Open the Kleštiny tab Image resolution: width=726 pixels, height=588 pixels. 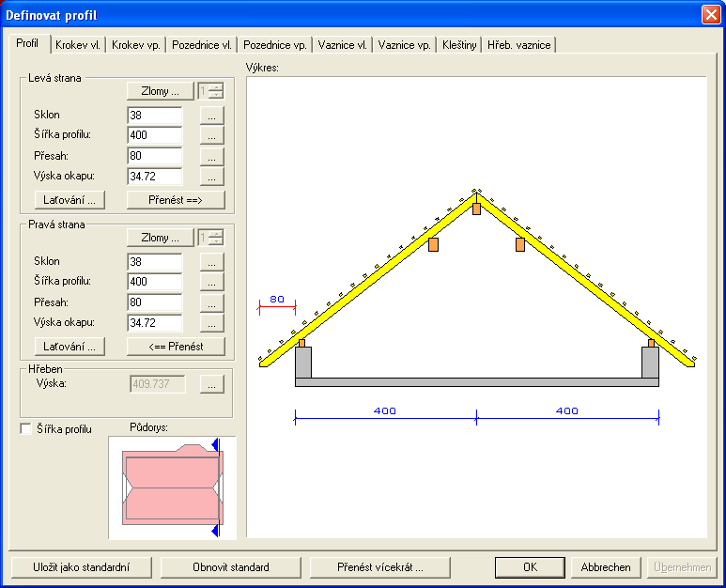tap(459, 45)
